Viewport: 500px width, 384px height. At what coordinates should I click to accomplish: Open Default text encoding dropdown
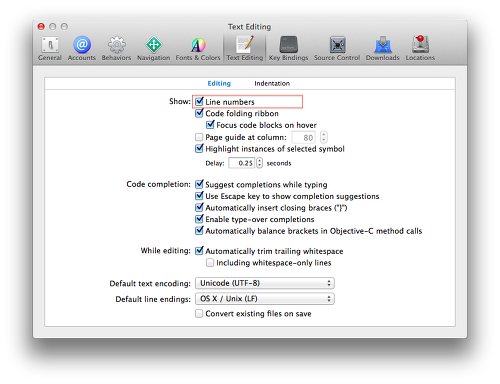(265, 283)
